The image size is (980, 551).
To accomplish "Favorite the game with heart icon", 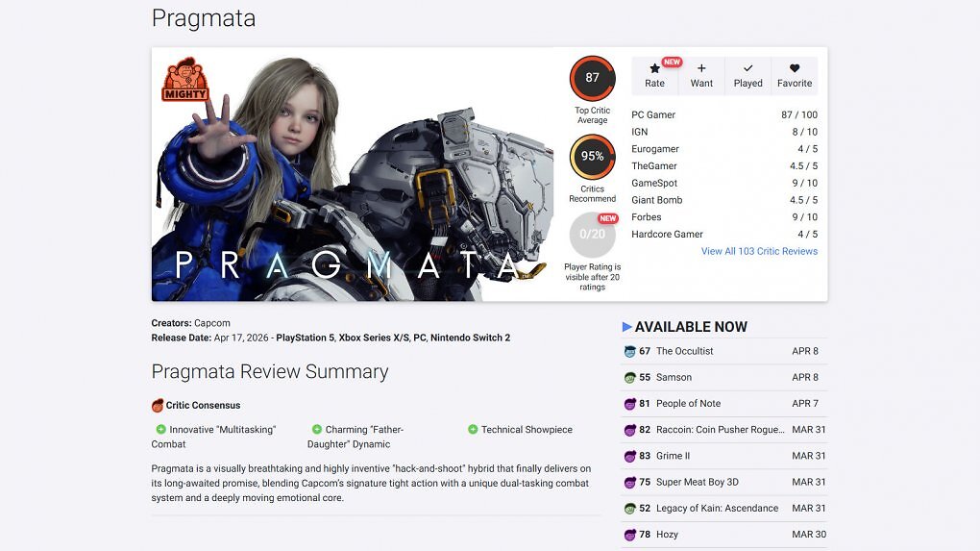I will (x=795, y=68).
